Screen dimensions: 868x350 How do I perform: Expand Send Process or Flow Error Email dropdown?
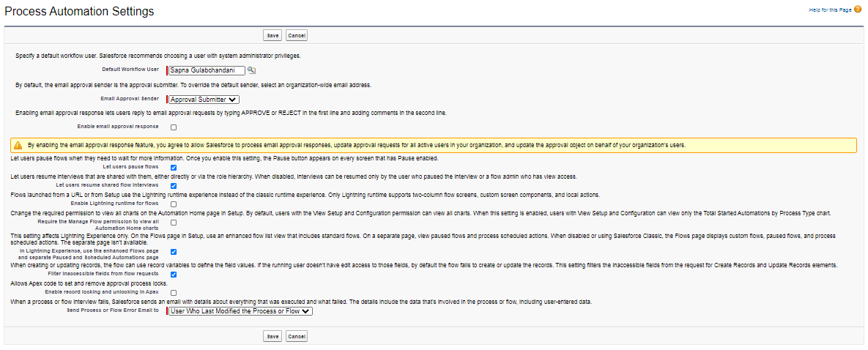click(240, 311)
